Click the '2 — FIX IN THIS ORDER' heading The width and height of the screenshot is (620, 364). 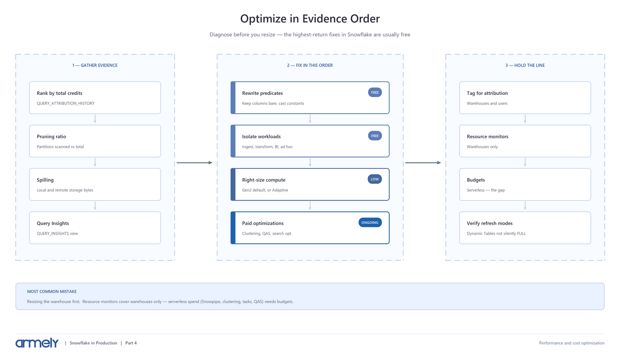tap(310, 65)
